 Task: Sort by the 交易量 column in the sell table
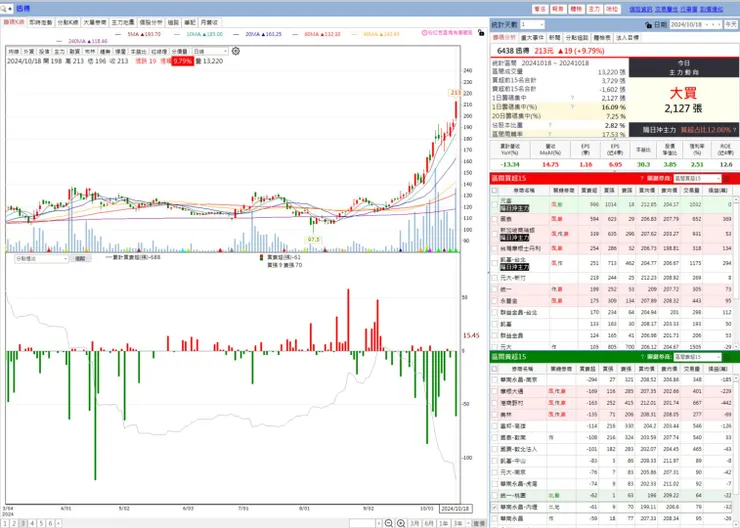(691, 369)
